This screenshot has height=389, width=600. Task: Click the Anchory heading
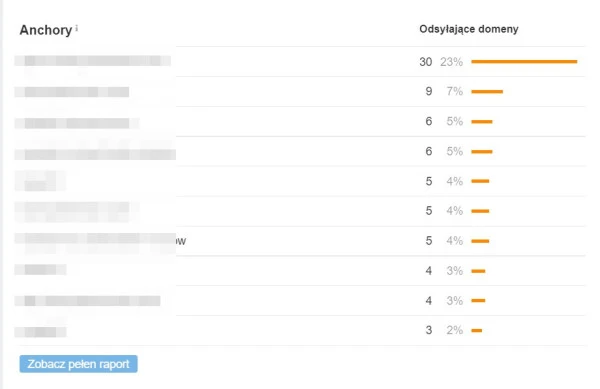[46, 30]
